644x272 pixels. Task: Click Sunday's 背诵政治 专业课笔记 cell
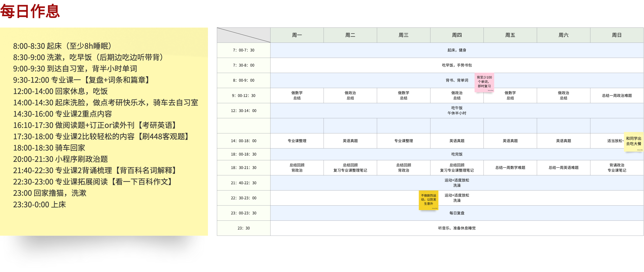point(617,167)
